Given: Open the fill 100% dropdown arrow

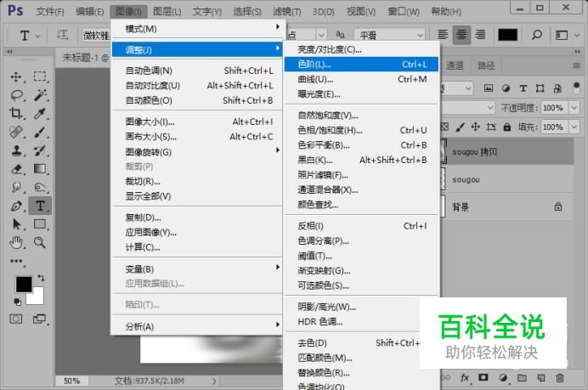Looking at the screenshot, I should pyautogui.click(x=574, y=127).
